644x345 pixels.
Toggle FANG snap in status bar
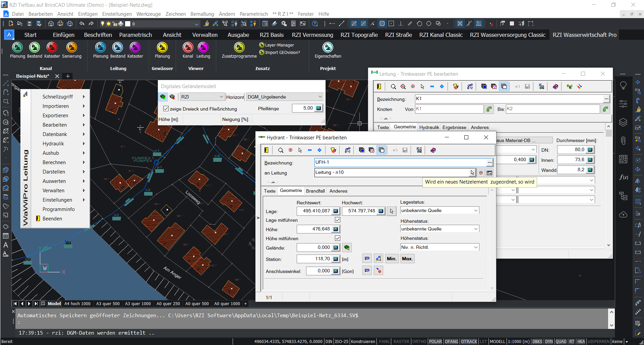(384, 341)
